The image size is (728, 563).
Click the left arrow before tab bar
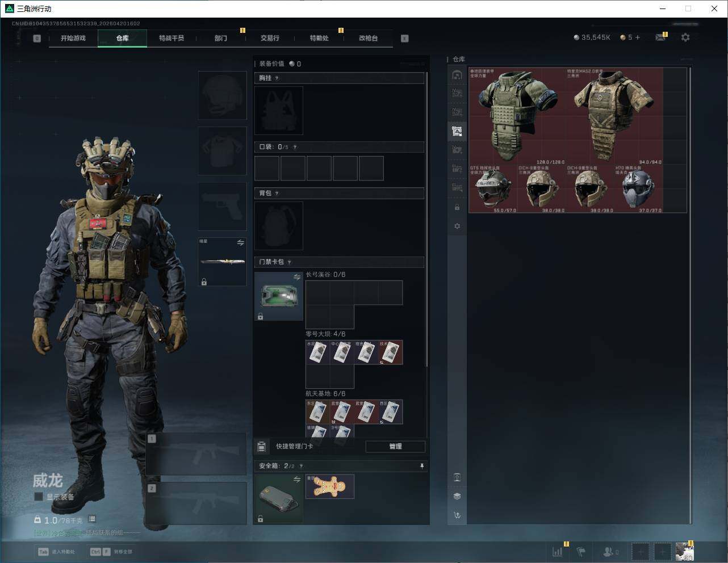[x=37, y=39]
